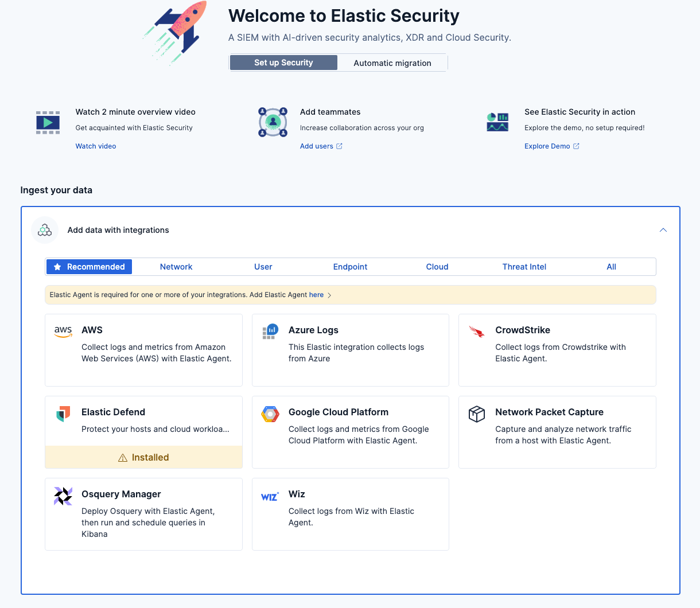Open the Network integrations tab

coord(176,267)
